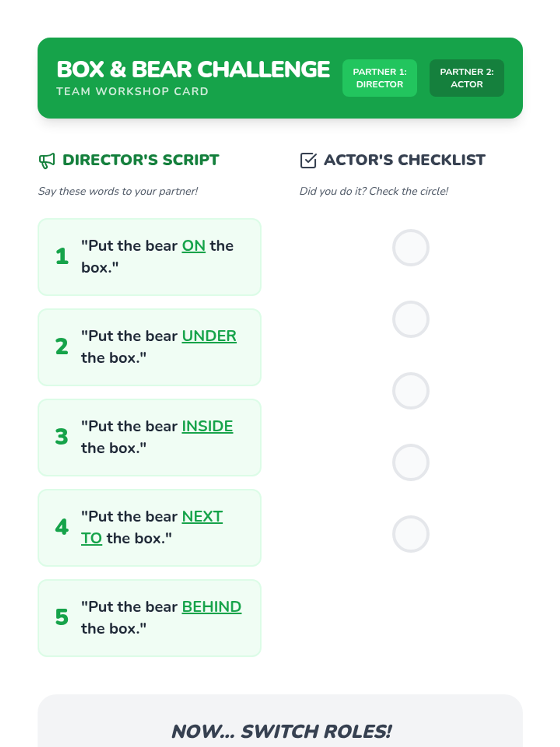560x747 pixels.
Task: Click the Box & Bear Challenge title
Action: 193,70
